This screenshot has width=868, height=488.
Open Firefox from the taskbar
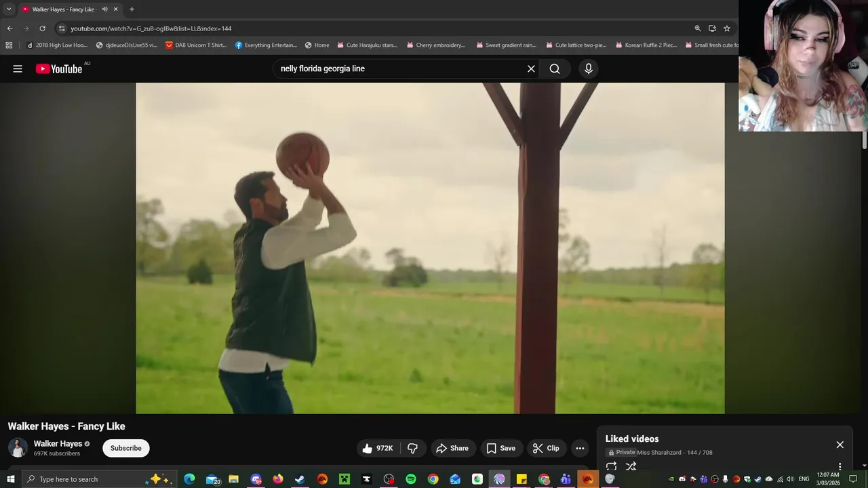click(x=277, y=479)
